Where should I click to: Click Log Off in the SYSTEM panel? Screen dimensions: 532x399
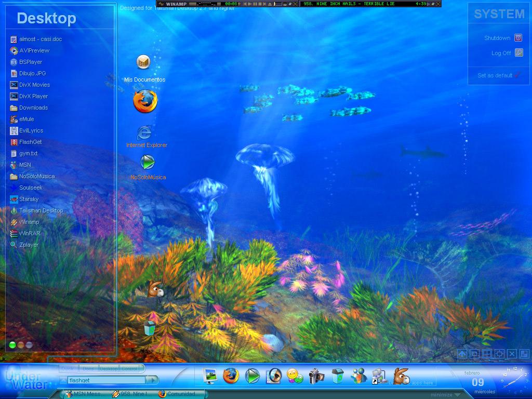coord(507,53)
